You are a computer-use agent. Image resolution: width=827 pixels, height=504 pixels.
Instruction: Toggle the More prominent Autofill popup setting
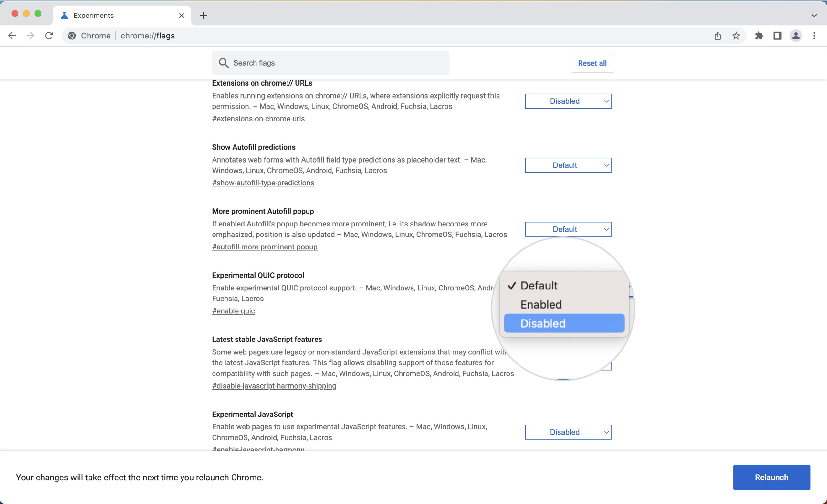(x=568, y=229)
